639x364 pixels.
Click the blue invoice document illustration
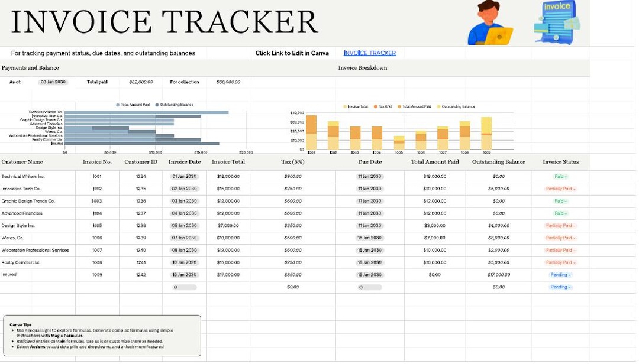(557, 22)
